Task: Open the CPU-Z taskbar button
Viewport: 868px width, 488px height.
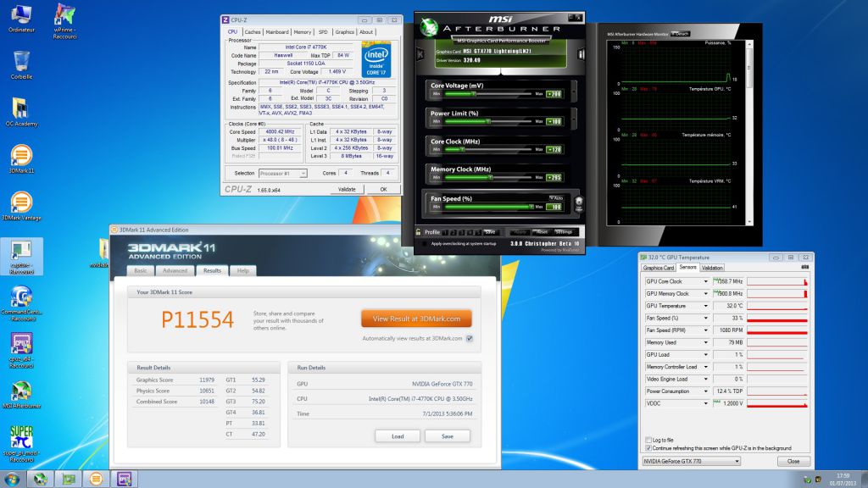Action: [x=124, y=479]
